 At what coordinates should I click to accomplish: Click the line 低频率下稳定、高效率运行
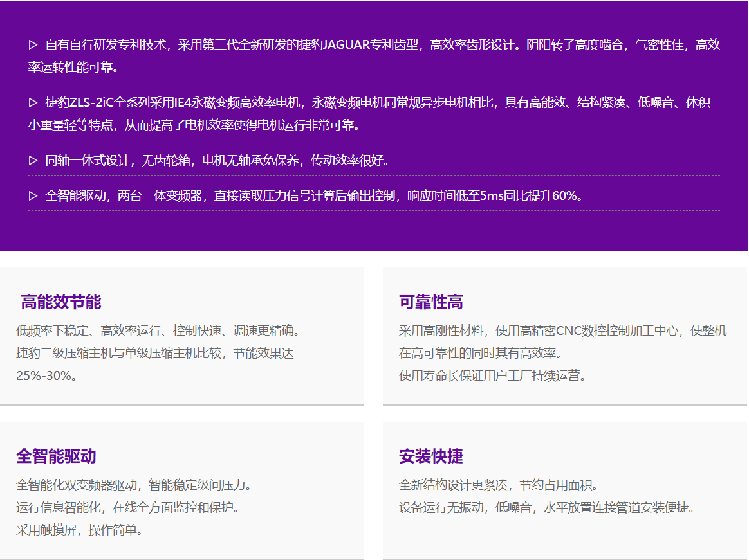(x=158, y=331)
